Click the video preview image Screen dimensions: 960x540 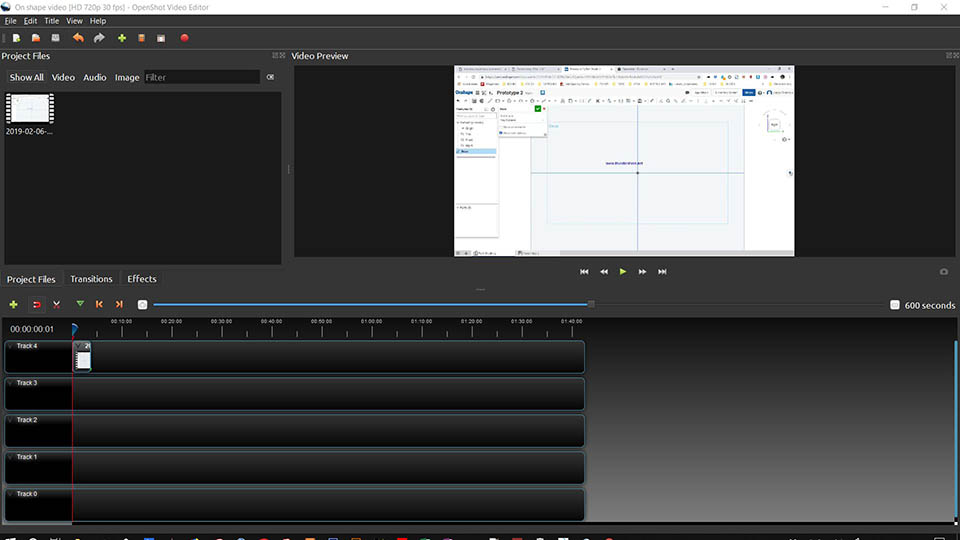[x=624, y=161]
